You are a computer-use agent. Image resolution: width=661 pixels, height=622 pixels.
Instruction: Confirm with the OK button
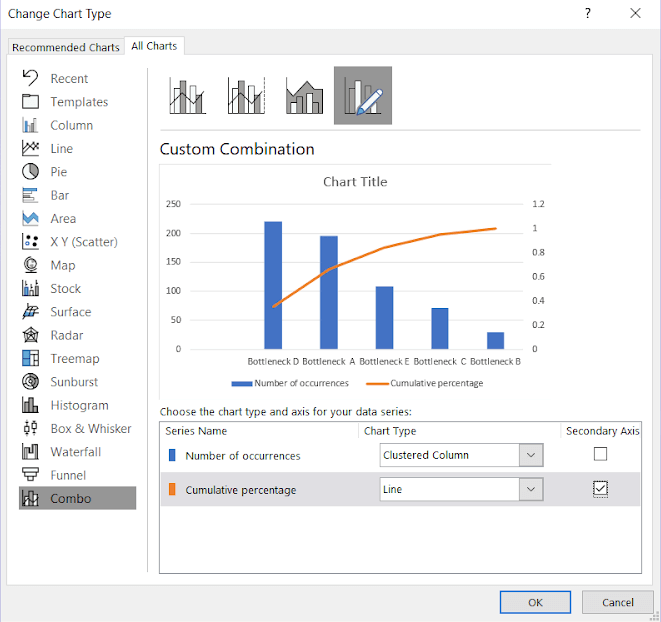click(x=535, y=602)
